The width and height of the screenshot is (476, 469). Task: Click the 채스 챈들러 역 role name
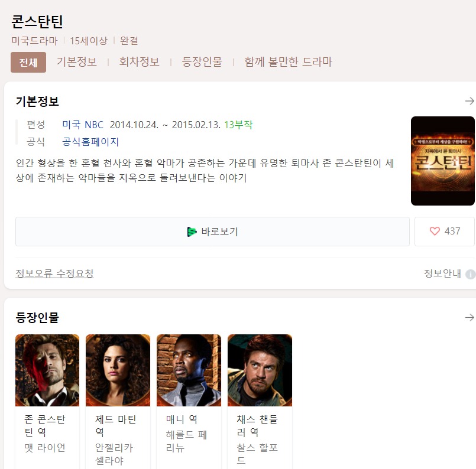click(257, 426)
